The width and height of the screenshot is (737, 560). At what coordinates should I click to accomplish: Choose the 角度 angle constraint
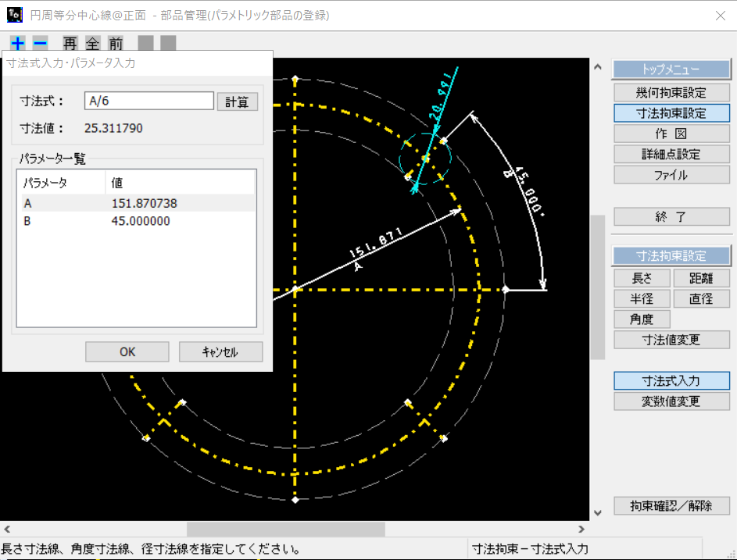(642, 319)
